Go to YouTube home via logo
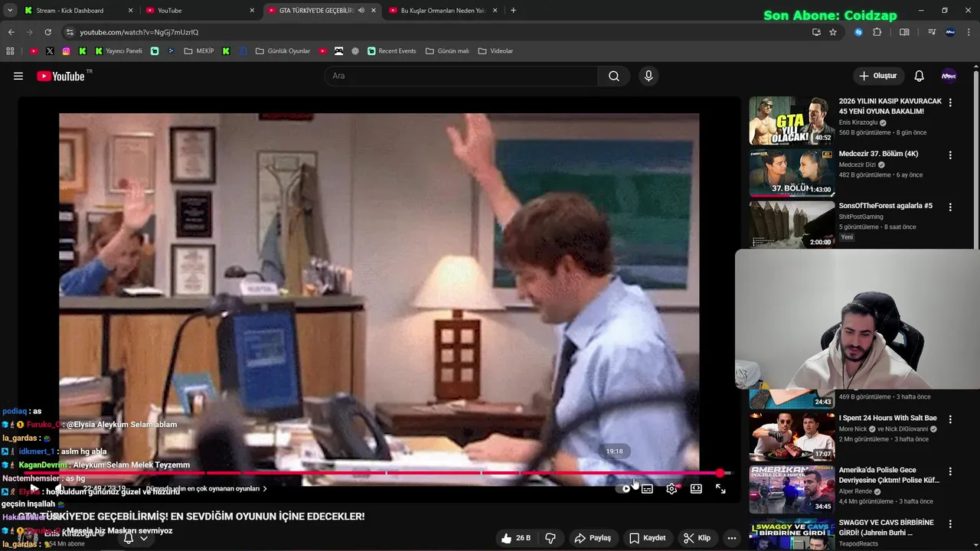This screenshot has height=551, width=980. point(60,76)
